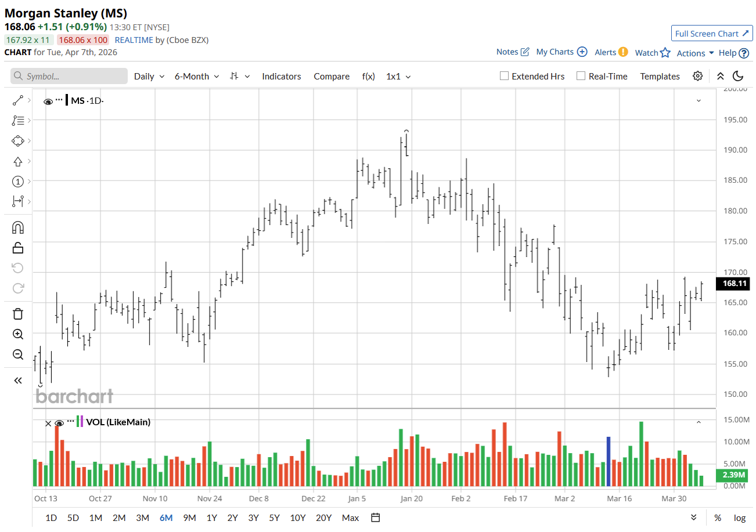The width and height of the screenshot is (756, 532).
Task: Expand the Actions dropdown
Action: coord(696,53)
